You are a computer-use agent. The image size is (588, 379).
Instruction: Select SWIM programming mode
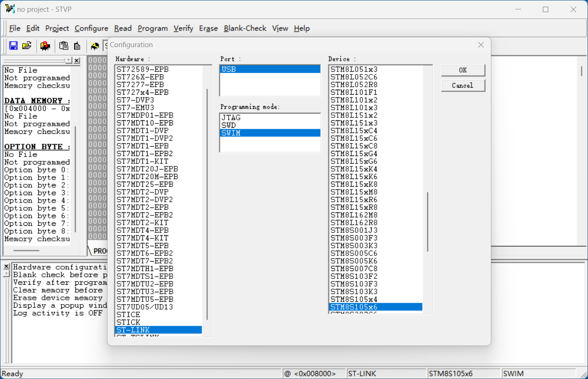pyautogui.click(x=270, y=133)
